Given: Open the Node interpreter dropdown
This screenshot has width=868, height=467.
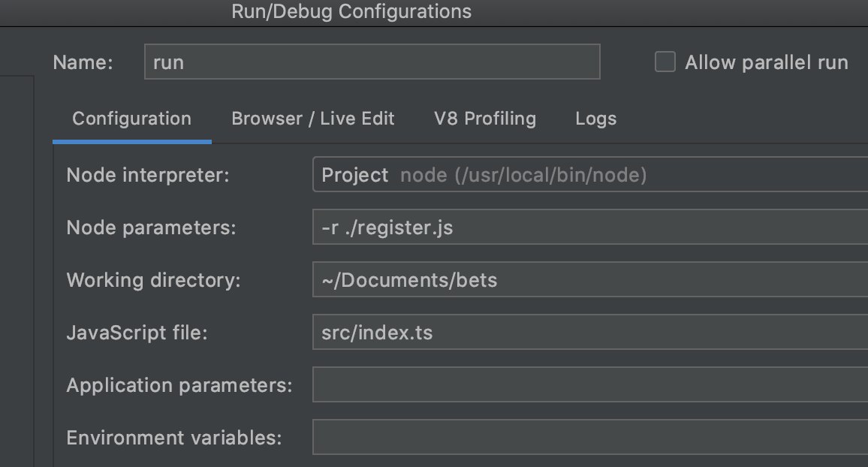Looking at the screenshot, I should click(x=589, y=176).
